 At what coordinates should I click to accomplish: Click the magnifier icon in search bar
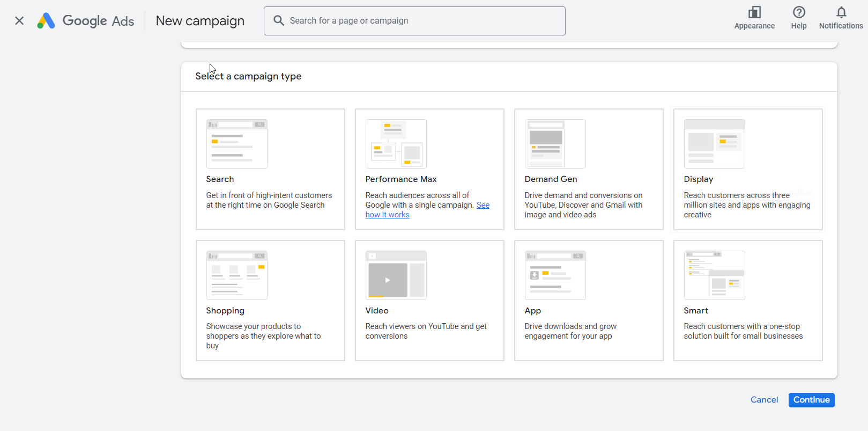[x=279, y=20]
